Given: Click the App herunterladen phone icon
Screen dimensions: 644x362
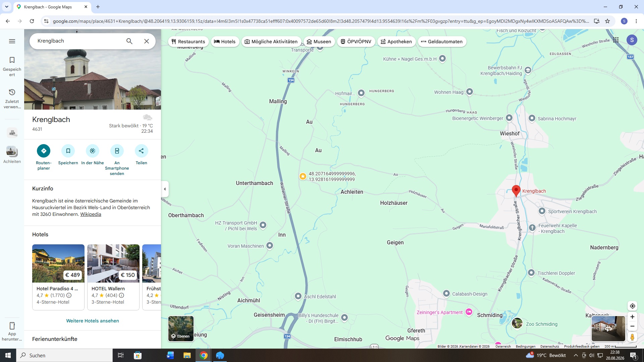Looking at the screenshot, I should (x=12, y=326).
